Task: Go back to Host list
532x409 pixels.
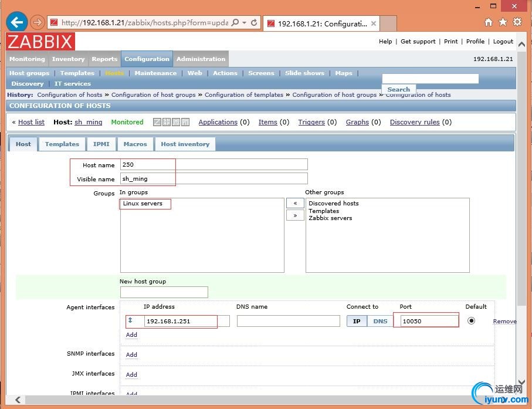Action: pos(31,122)
